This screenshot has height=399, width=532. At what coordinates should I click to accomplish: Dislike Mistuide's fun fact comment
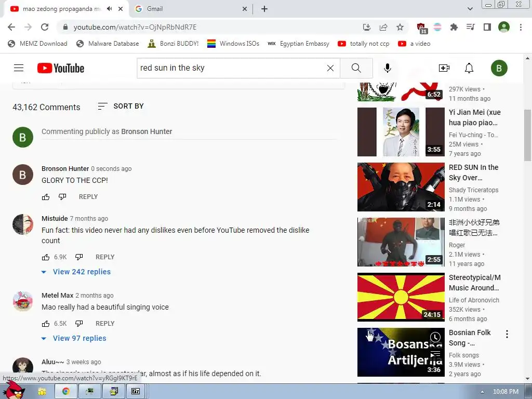pos(79,257)
